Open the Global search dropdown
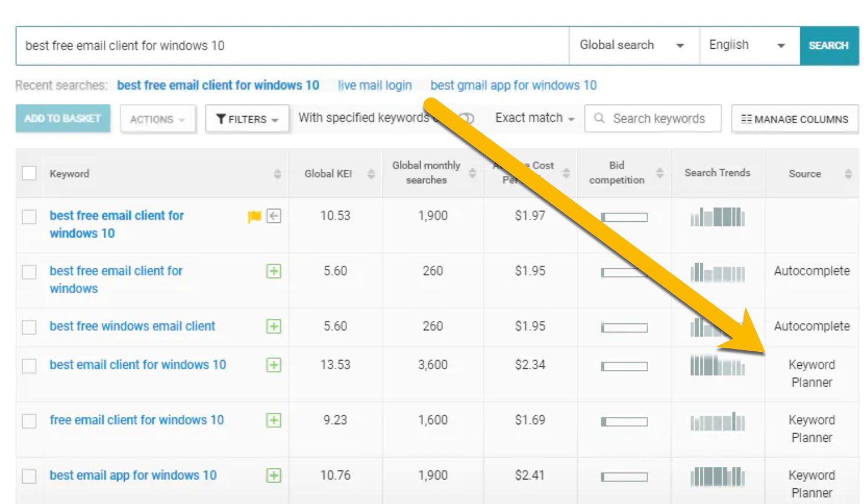 (634, 45)
